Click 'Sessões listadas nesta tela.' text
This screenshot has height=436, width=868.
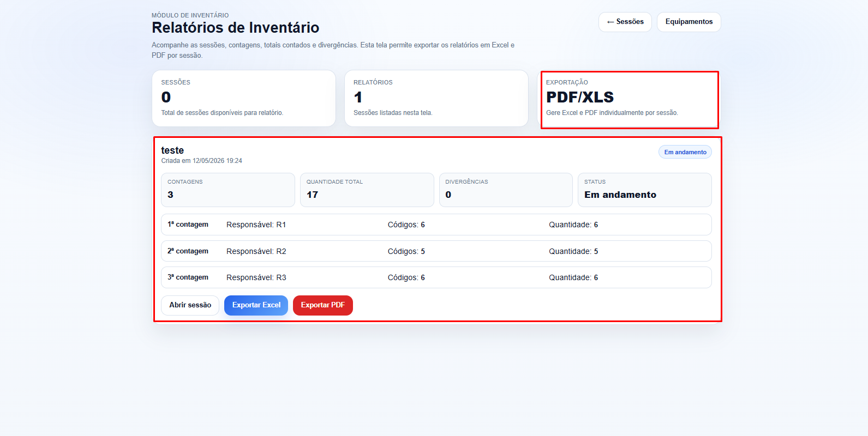click(x=393, y=113)
